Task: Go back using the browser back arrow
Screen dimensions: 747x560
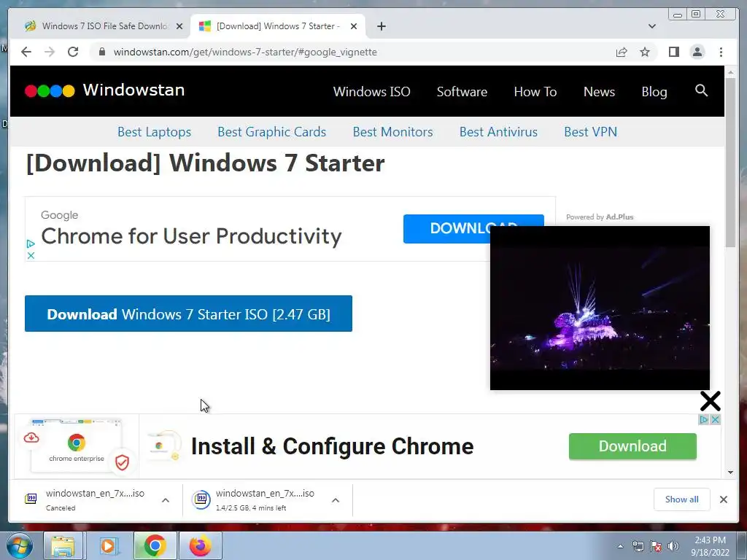Action: tap(26, 52)
